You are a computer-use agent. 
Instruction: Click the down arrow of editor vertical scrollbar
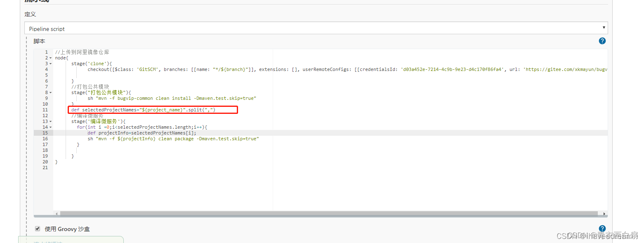604,208
